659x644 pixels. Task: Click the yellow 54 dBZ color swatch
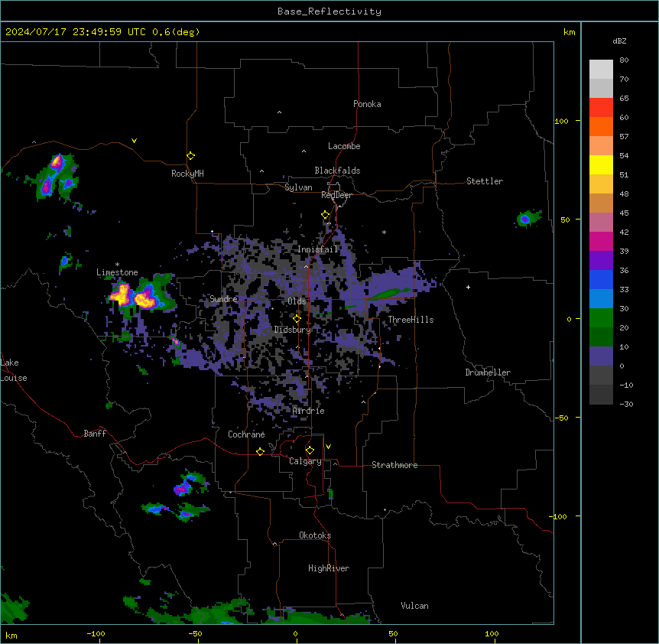click(x=601, y=164)
